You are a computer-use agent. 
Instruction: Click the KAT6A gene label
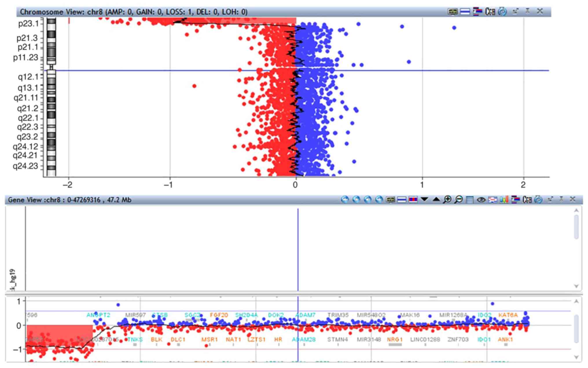[x=508, y=315]
